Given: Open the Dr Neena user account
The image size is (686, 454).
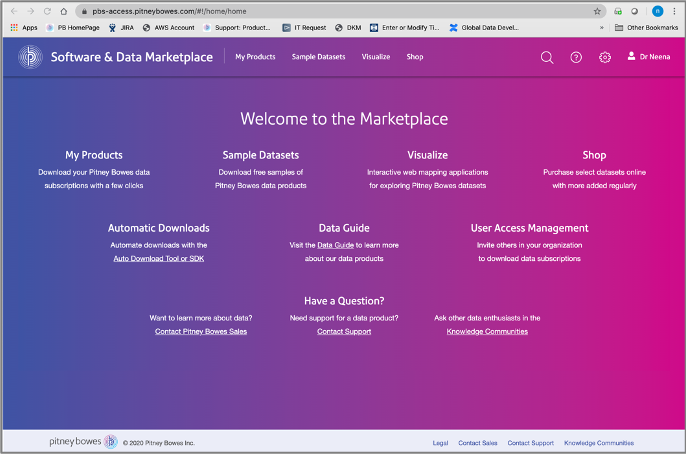Looking at the screenshot, I should [649, 56].
